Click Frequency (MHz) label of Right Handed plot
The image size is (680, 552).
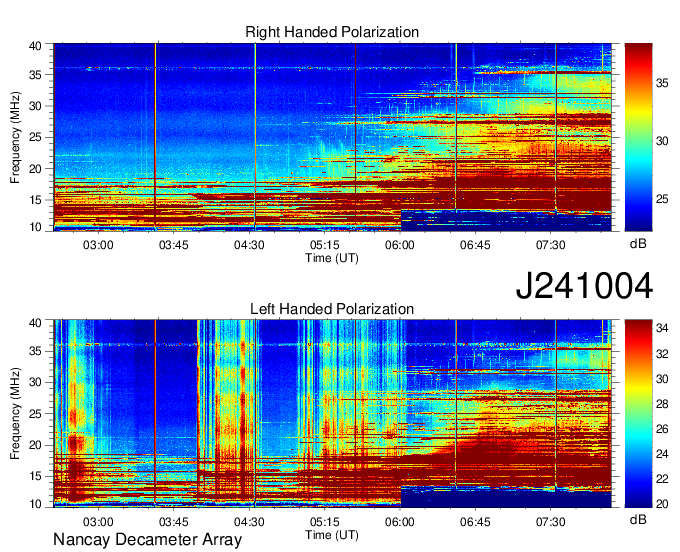pos(15,137)
